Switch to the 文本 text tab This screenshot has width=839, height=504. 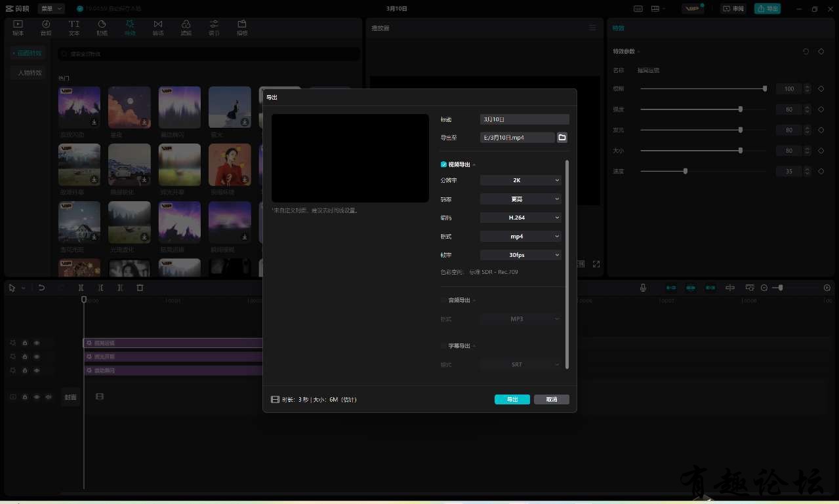[74, 28]
